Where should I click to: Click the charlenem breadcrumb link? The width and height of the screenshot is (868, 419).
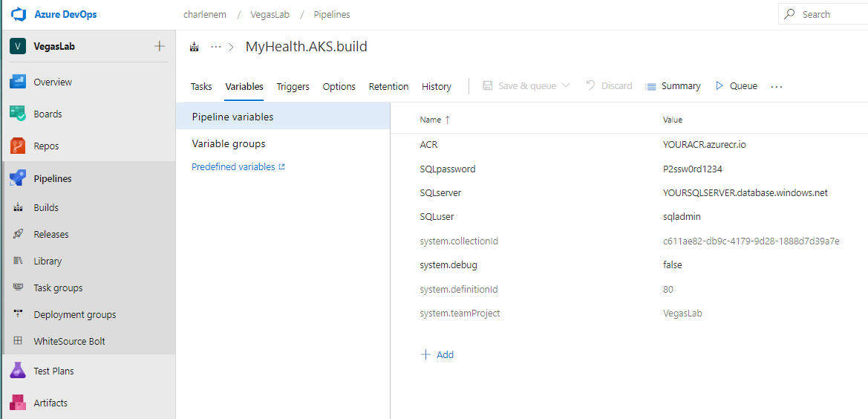point(205,14)
